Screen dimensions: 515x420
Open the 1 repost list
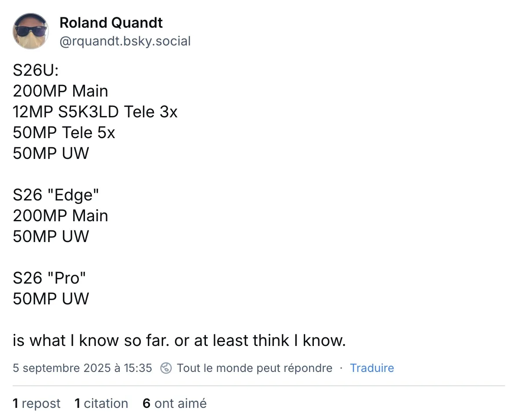36,404
